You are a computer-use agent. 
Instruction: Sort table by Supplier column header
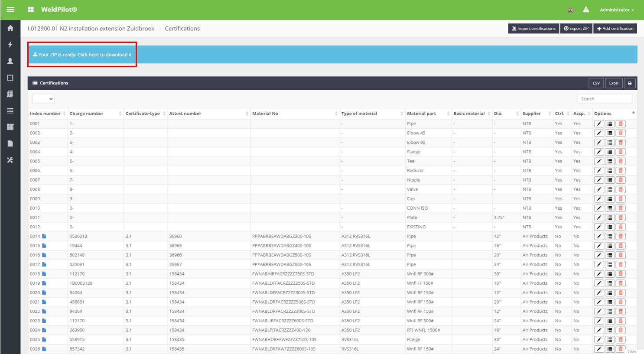pyautogui.click(x=531, y=114)
